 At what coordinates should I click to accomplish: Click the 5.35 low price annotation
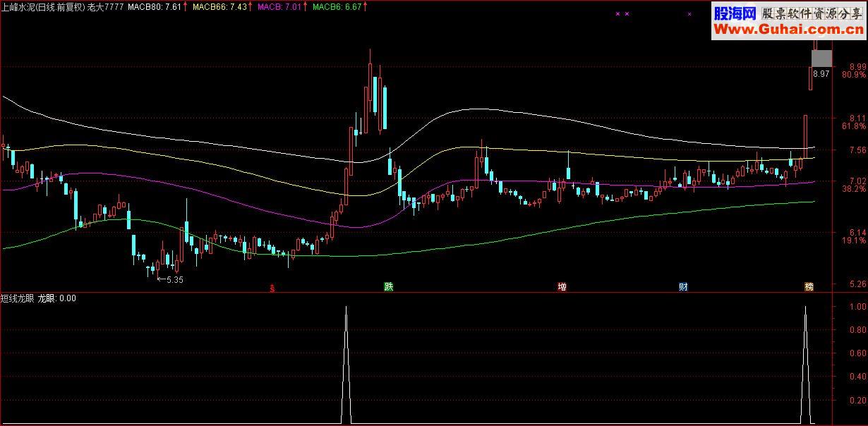(170, 280)
